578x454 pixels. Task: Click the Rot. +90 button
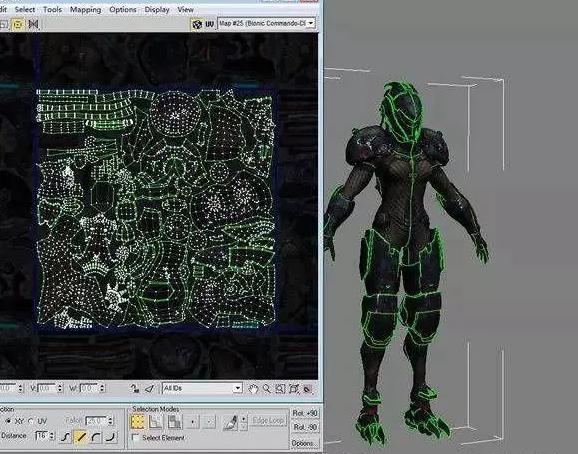[305, 413]
